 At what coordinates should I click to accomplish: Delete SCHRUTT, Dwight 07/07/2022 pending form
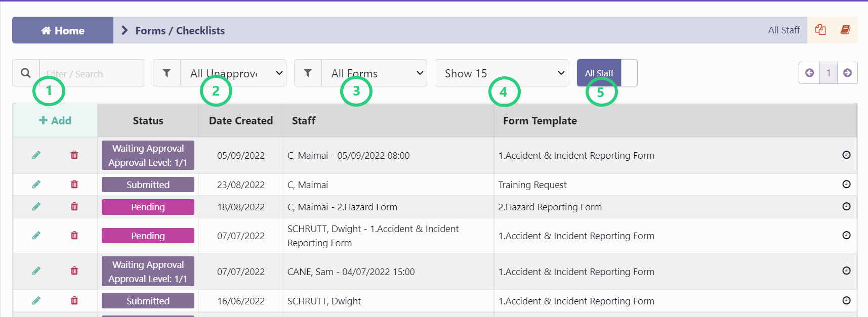[x=74, y=236]
